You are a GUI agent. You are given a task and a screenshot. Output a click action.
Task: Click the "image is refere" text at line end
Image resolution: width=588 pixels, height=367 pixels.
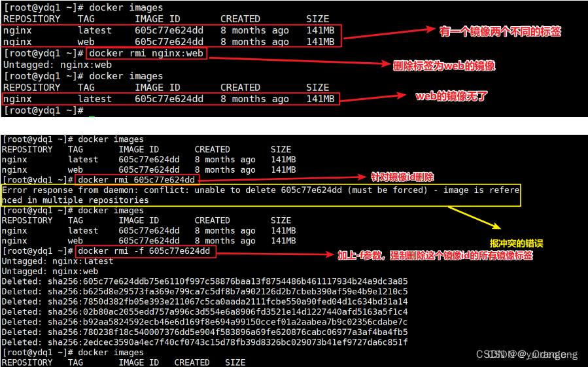[481, 190]
